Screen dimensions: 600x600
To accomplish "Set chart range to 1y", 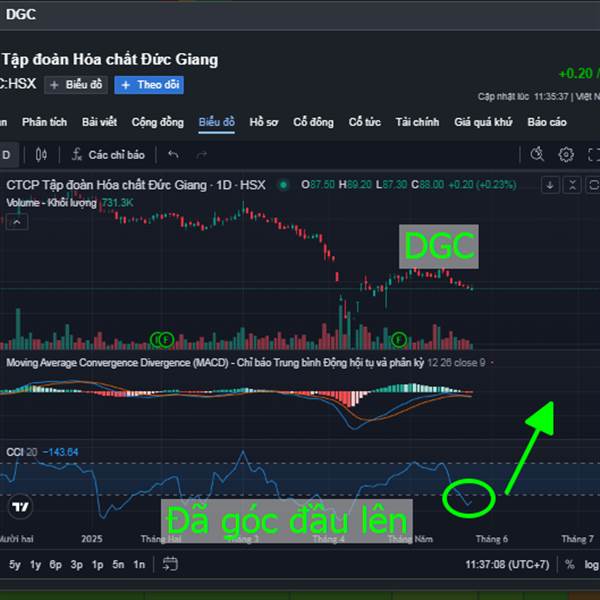I will 35,564.
